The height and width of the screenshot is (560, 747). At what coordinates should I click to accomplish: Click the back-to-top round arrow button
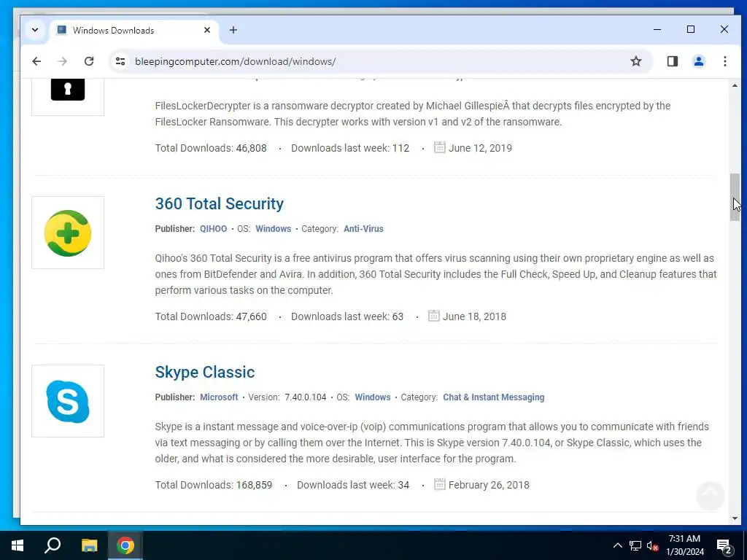click(710, 496)
